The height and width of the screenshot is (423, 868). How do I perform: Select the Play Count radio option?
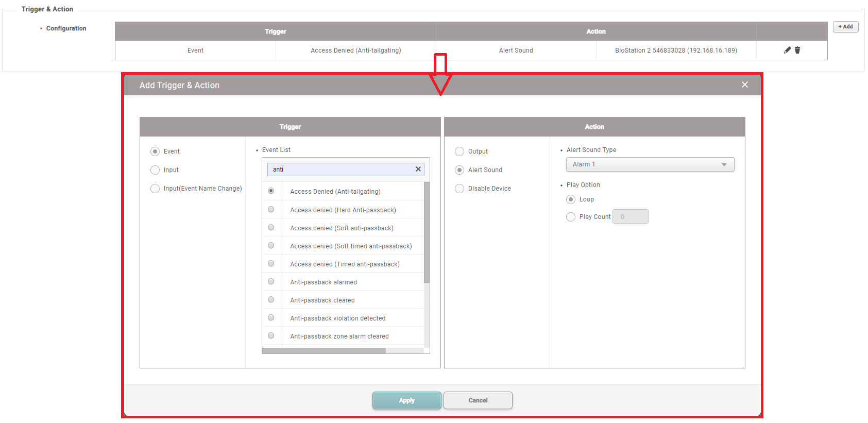tap(571, 217)
